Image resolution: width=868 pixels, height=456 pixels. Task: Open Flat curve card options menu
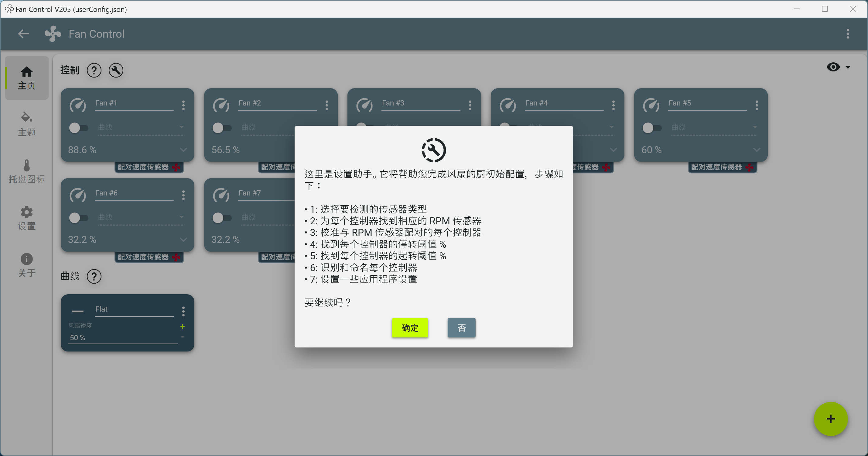tap(183, 311)
